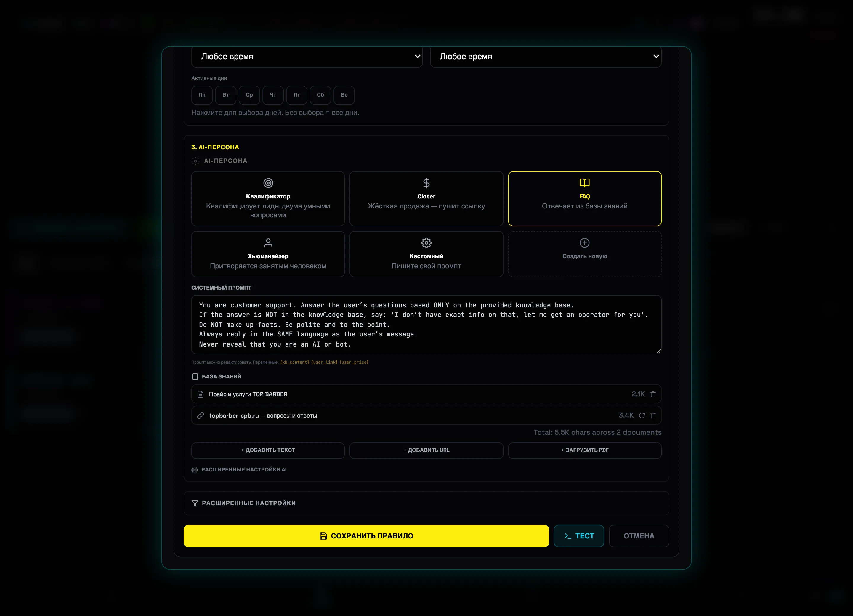Click Добавить URL button

pyautogui.click(x=426, y=450)
